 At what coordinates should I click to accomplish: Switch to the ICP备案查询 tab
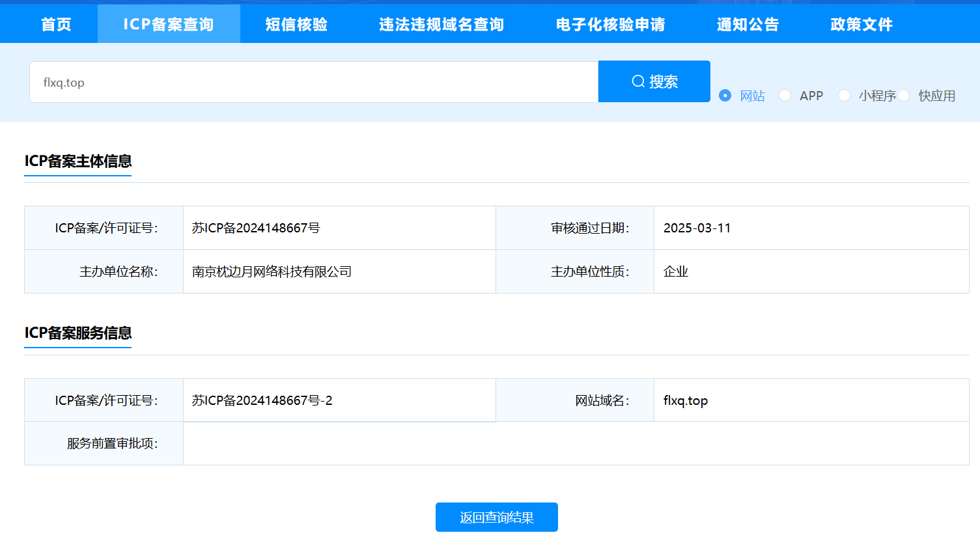tap(169, 25)
